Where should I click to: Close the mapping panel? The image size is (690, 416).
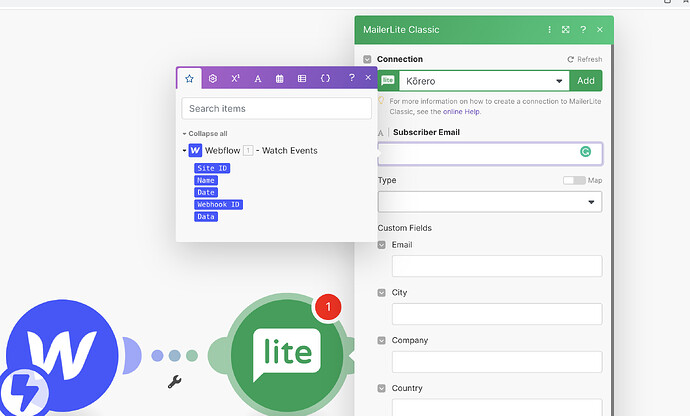pos(368,77)
